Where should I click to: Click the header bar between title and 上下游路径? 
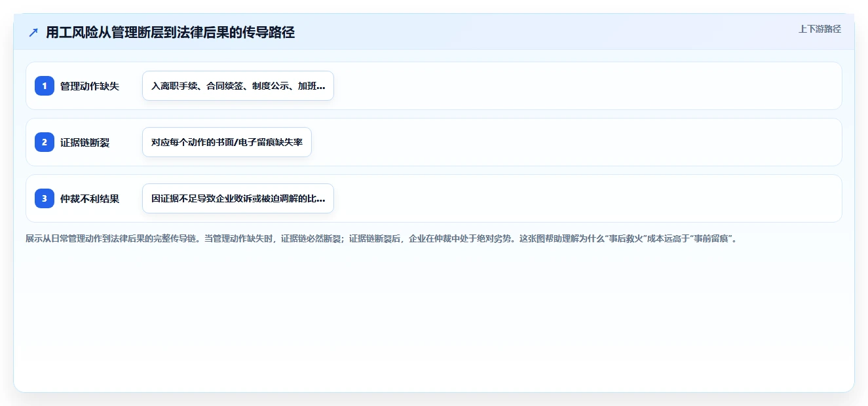click(544, 31)
